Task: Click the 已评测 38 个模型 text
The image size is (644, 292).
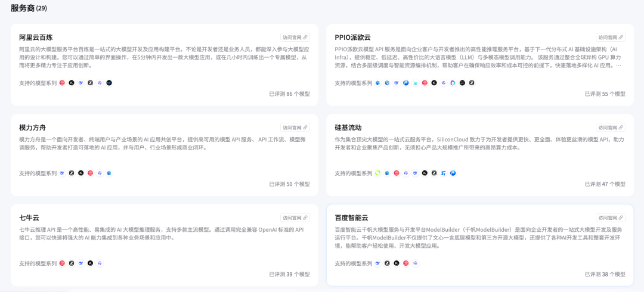Action: [605, 274]
